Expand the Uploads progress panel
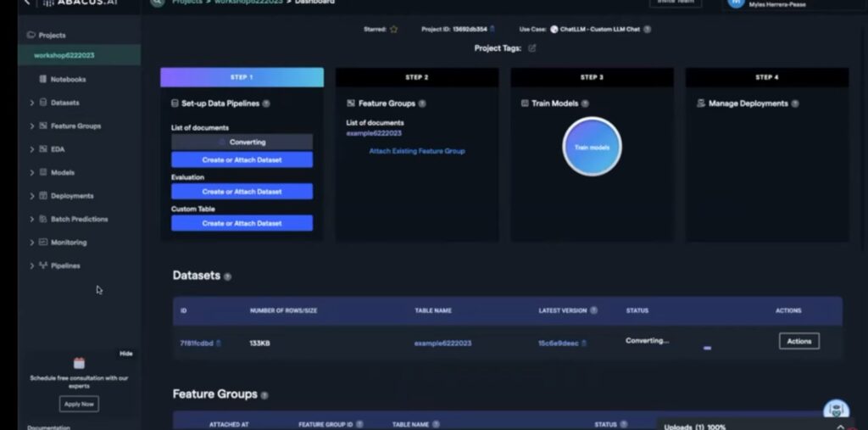Image resolution: width=868 pixels, height=430 pixels. tap(840, 426)
